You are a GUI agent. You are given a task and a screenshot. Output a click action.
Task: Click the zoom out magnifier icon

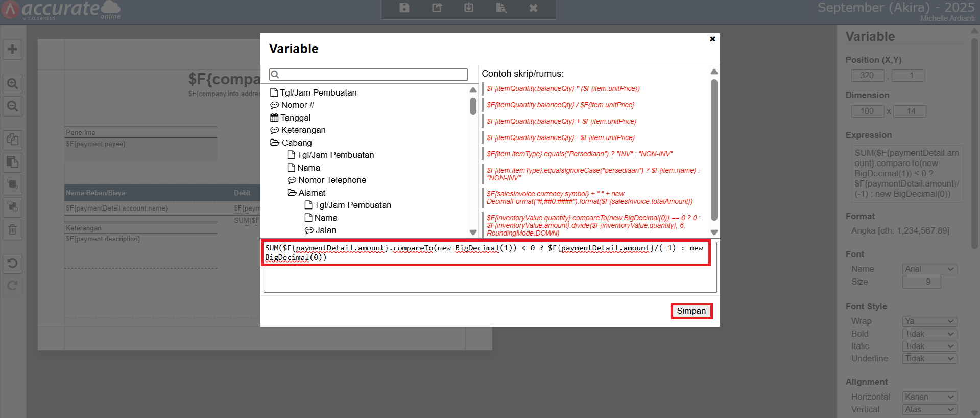12,106
